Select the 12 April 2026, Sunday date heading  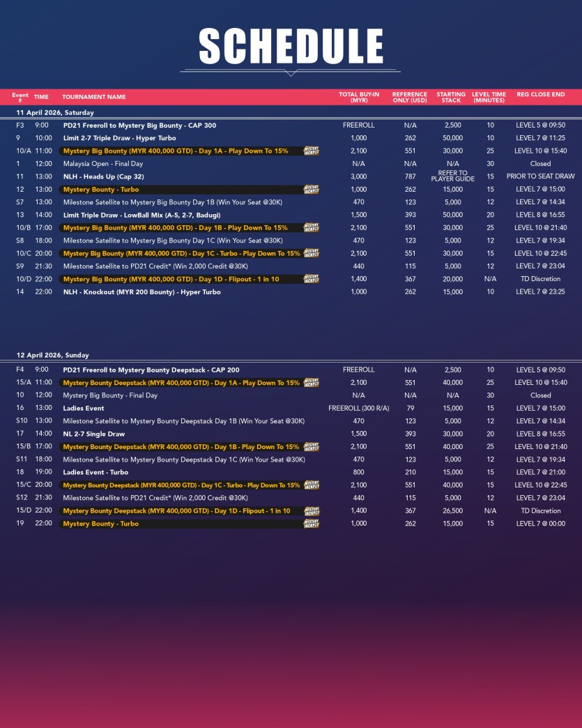[x=52, y=356]
